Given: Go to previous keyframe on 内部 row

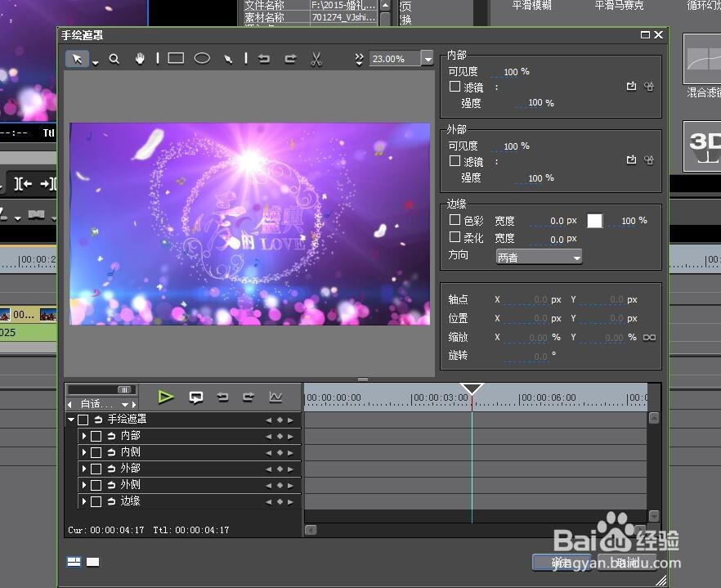Looking at the screenshot, I should click(269, 437).
